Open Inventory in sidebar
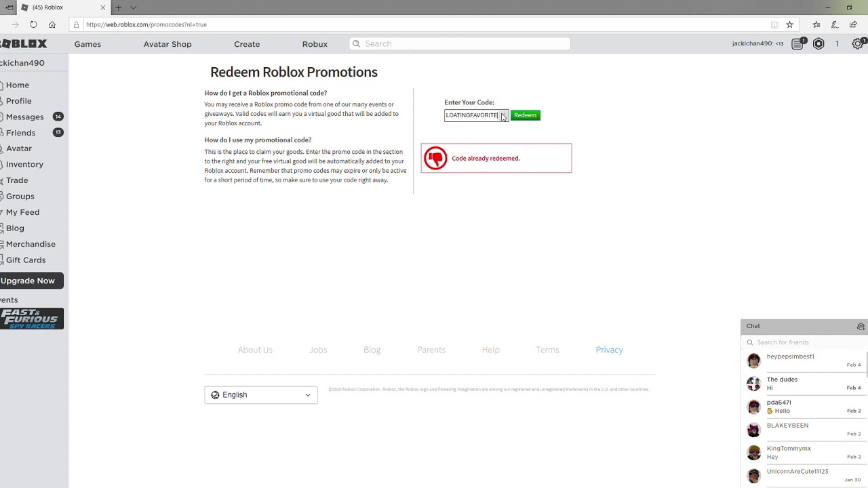 [24, 165]
